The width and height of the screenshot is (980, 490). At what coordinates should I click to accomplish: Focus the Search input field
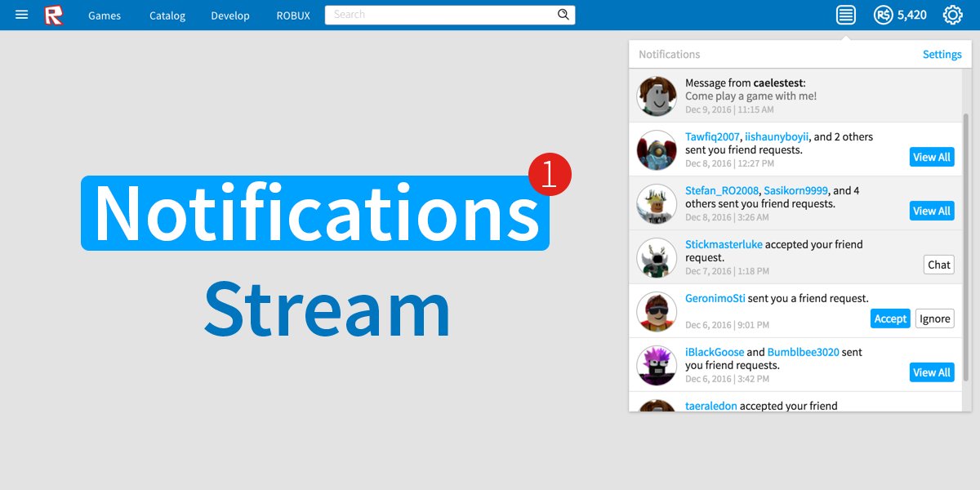point(450,15)
